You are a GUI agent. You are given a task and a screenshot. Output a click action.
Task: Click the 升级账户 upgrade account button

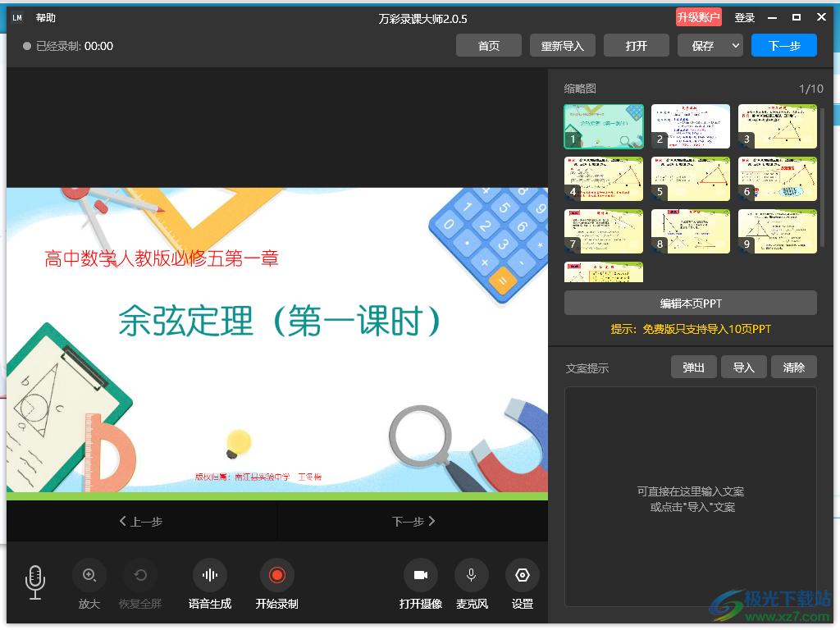(698, 18)
